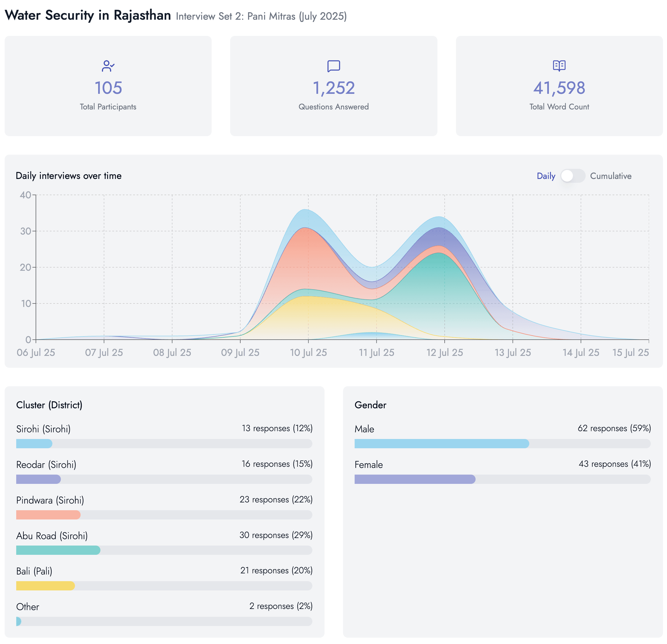The image size is (667, 644).
Task: Click the "Male" gender label
Action: point(364,429)
